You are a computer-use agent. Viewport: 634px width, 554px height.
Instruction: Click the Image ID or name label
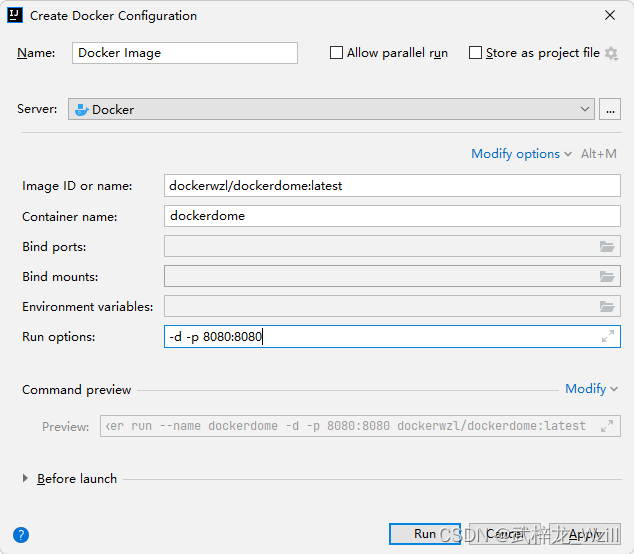point(77,186)
